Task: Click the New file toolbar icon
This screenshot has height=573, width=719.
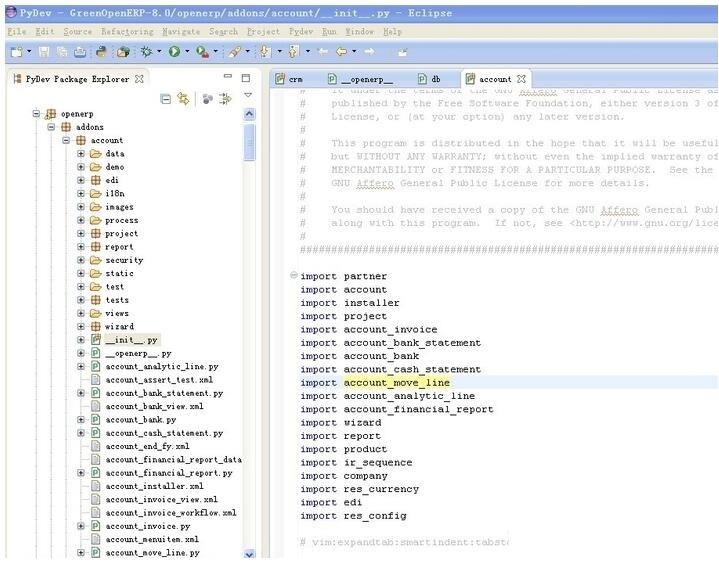Action: (17, 52)
